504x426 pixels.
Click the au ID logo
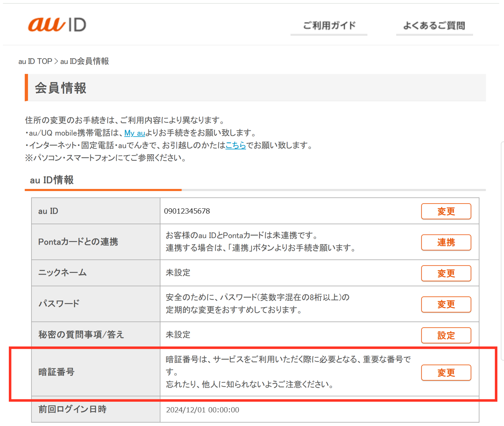tap(57, 25)
